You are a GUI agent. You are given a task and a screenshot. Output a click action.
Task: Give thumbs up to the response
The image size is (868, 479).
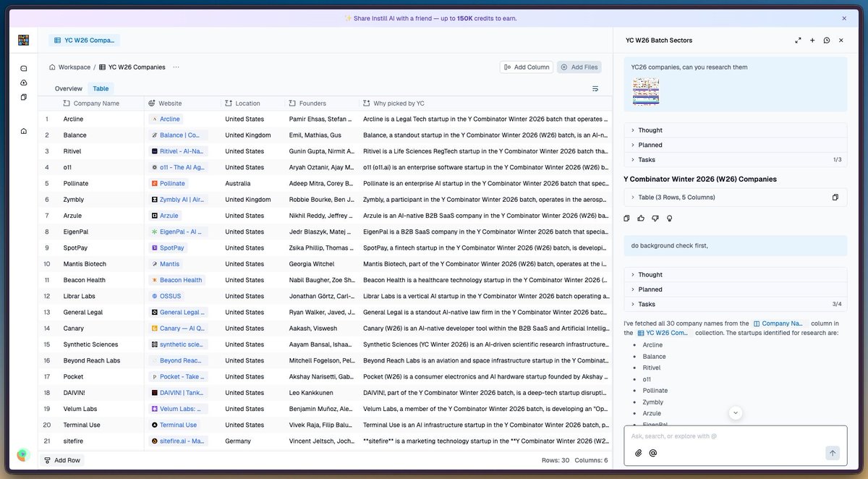641,218
